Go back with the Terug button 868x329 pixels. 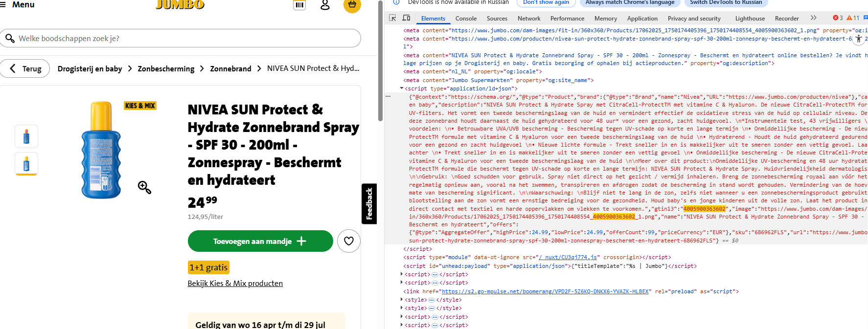(25, 68)
